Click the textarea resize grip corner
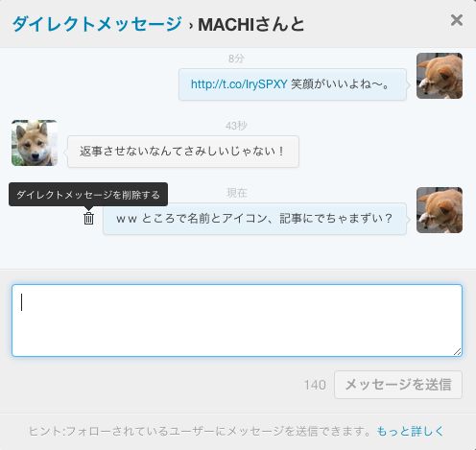The image size is (476, 450). [x=458, y=352]
